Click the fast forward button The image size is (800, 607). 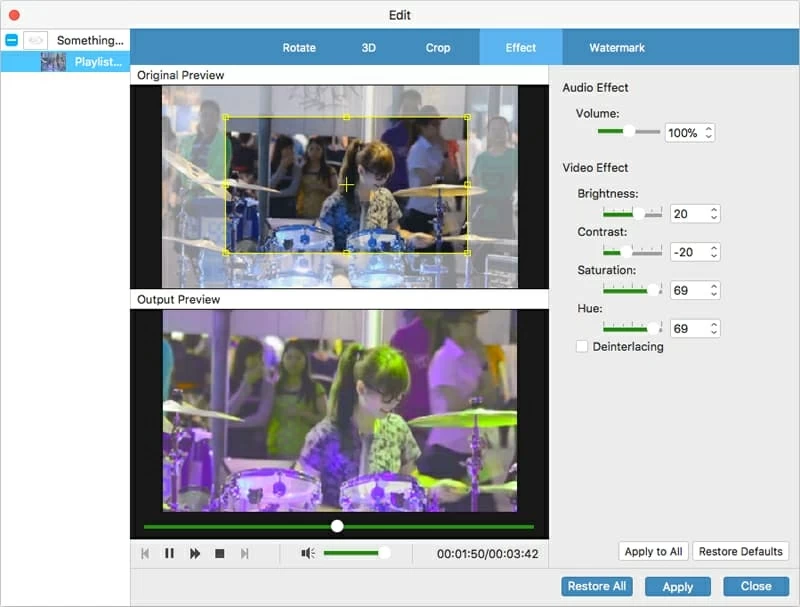(195, 553)
